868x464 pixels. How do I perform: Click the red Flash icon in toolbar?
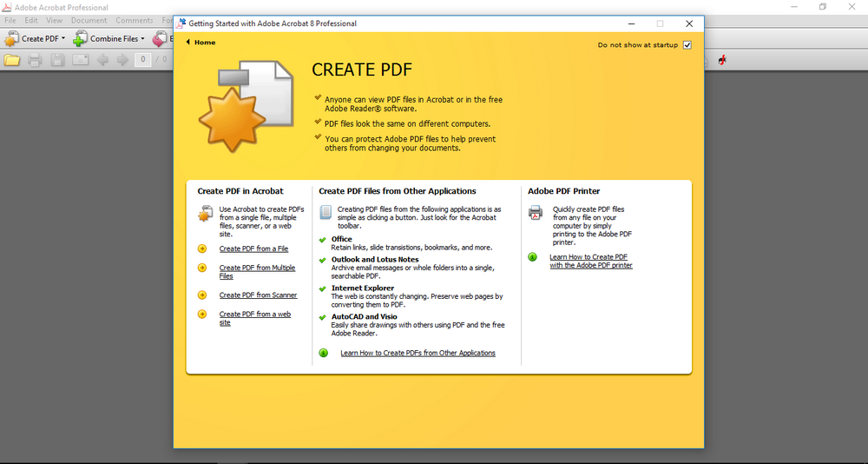point(722,60)
